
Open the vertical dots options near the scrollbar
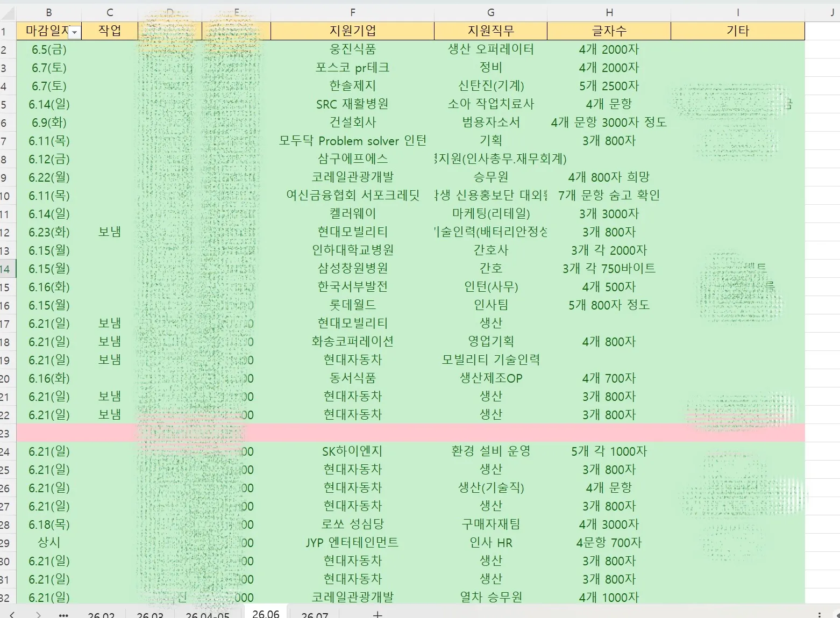pos(820,614)
